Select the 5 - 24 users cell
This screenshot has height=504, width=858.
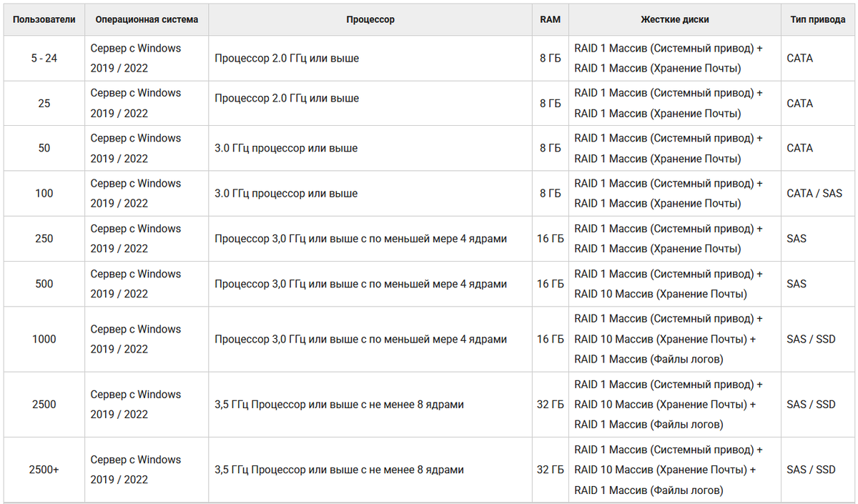pos(44,59)
